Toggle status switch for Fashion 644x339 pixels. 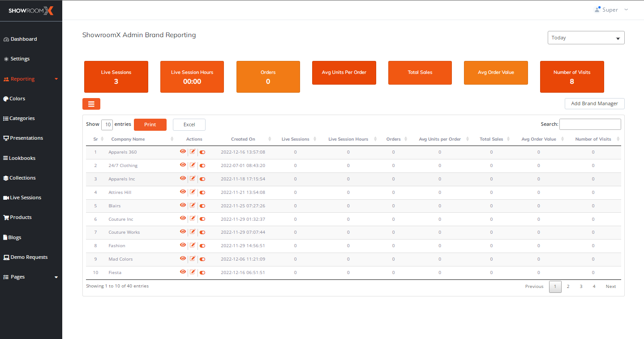click(202, 246)
